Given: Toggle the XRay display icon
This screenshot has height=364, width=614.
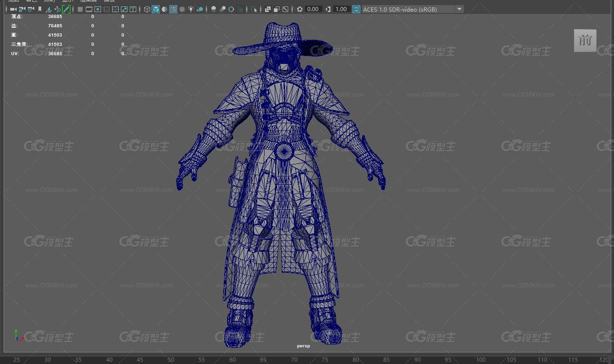Looking at the screenshot, I should pos(268,9).
